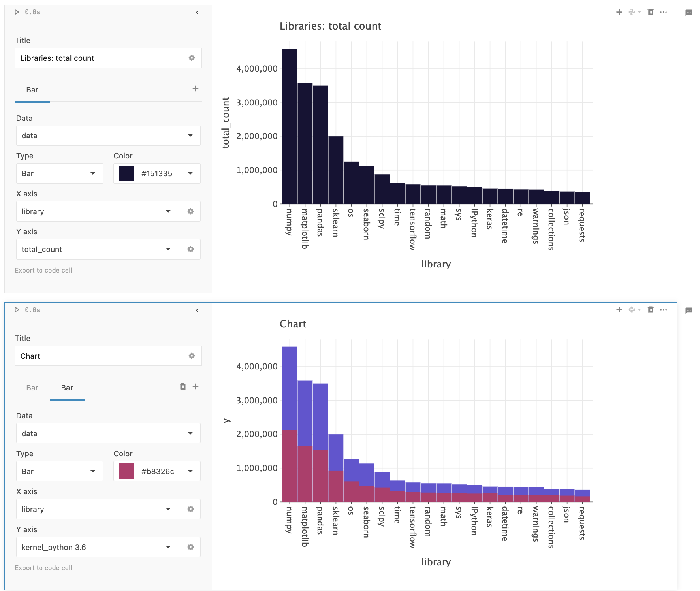Open the Data dropdown in second chart
The height and width of the screenshot is (591, 700).
coord(108,433)
